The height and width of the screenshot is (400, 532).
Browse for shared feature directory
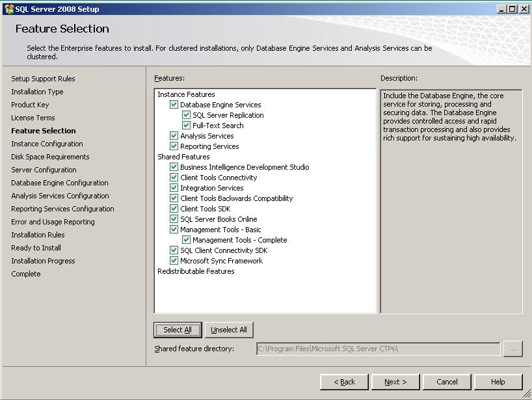tap(513, 349)
